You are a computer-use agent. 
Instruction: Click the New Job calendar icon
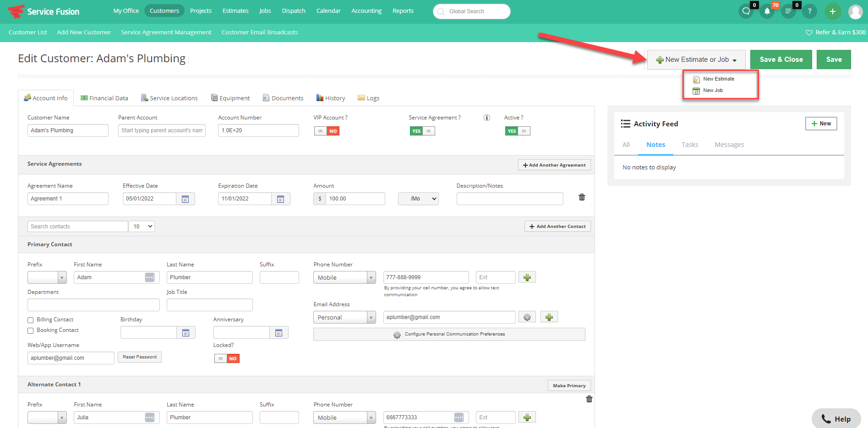[x=696, y=91]
